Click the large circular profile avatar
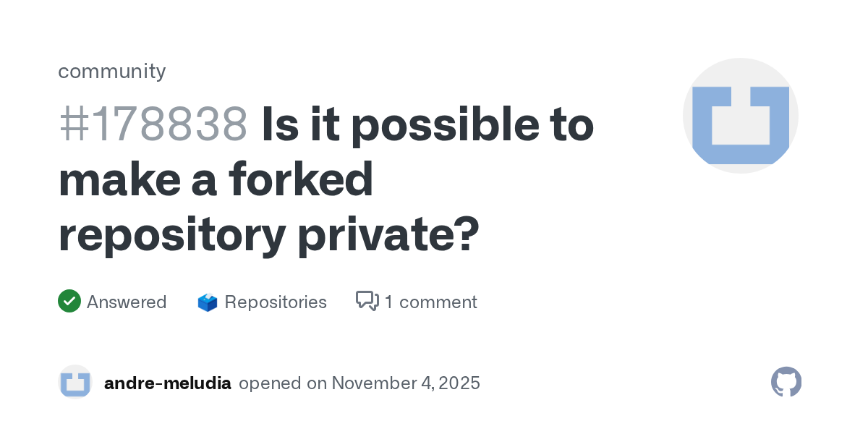The height and width of the screenshot is (434, 868). [x=740, y=116]
